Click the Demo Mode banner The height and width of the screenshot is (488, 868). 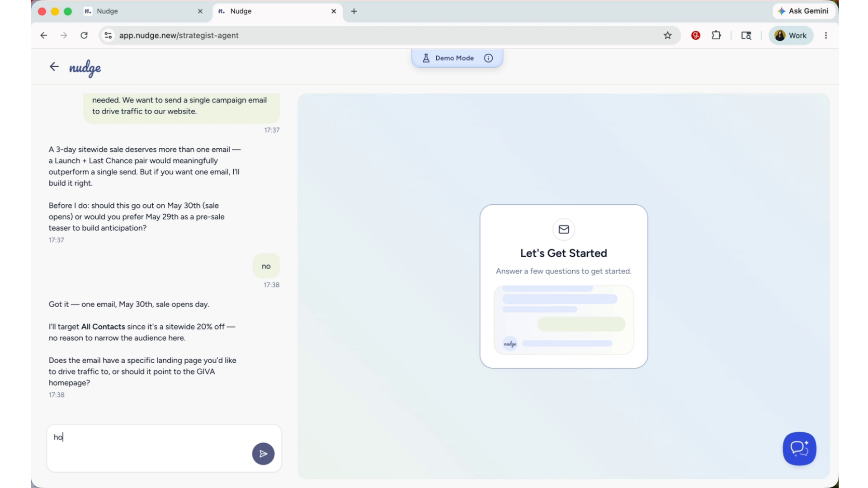[457, 58]
